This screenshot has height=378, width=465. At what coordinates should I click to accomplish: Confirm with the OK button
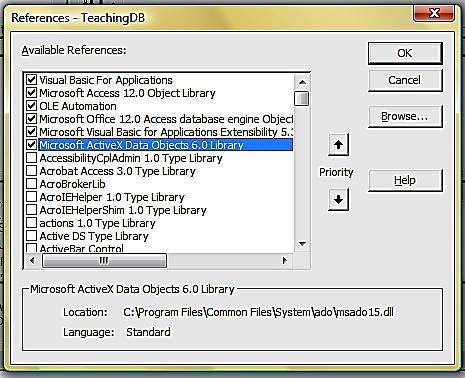405,53
